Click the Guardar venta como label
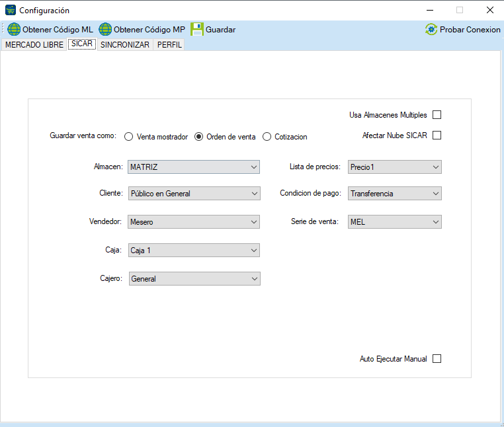 [83, 136]
